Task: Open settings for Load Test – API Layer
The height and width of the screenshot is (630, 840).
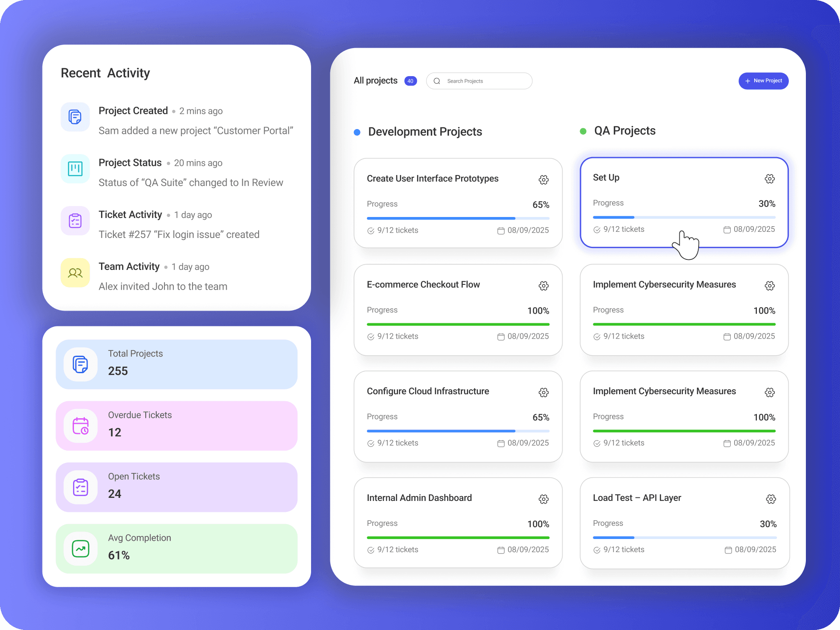Action: [771, 499]
